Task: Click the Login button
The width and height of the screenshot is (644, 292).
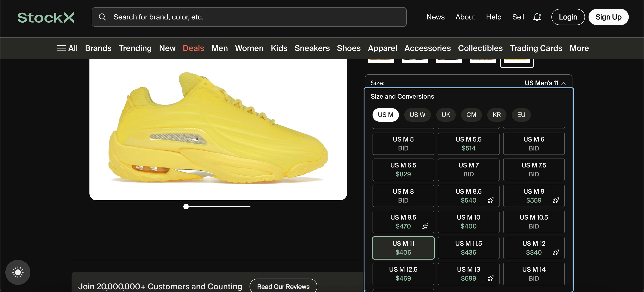Action: pyautogui.click(x=568, y=17)
